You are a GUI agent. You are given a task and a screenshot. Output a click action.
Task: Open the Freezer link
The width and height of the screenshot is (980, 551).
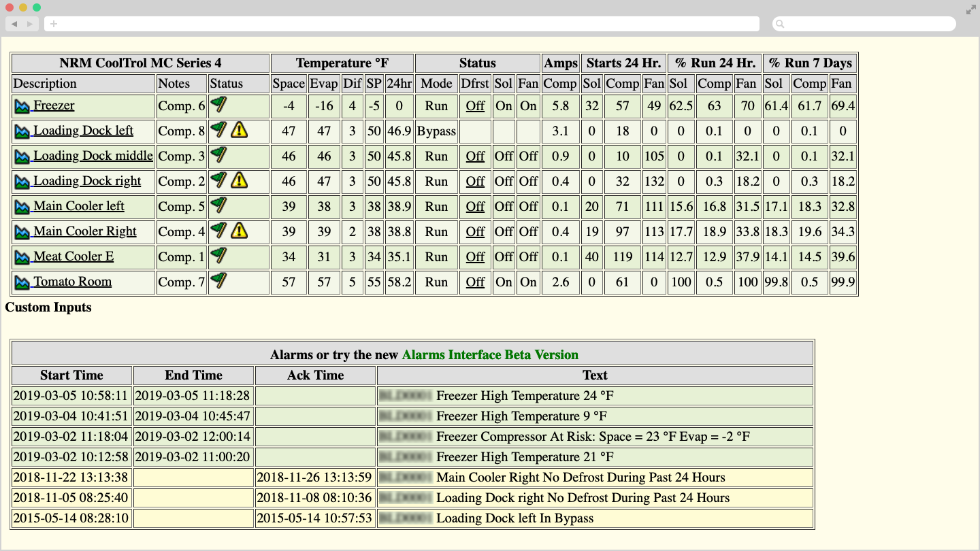54,105
